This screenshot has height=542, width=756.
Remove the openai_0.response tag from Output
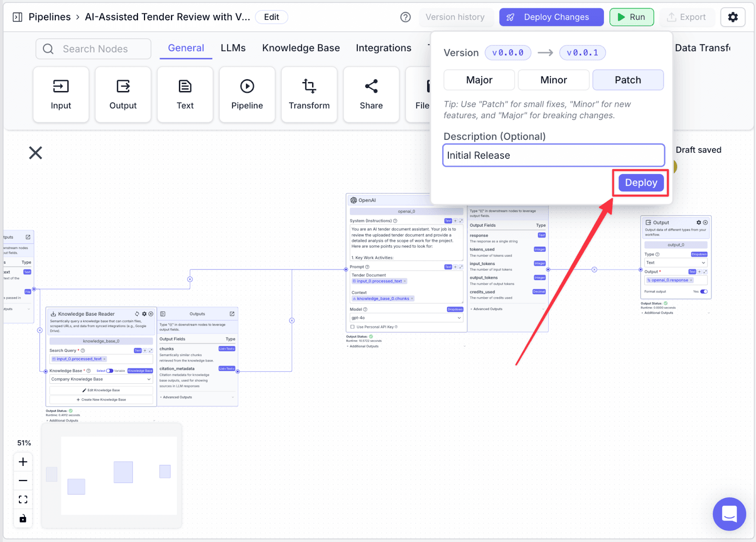click(x=691, y=280)
